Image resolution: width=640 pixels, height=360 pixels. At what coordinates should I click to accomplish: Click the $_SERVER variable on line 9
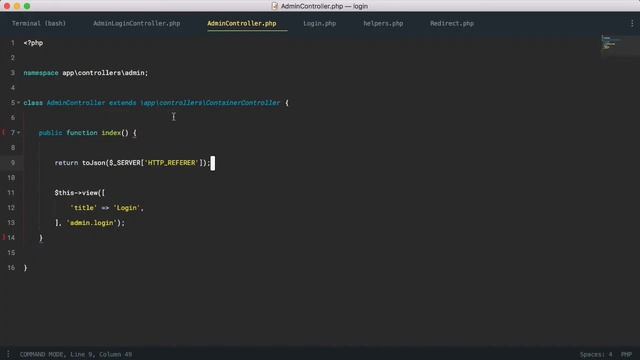(x=124, y=163)
